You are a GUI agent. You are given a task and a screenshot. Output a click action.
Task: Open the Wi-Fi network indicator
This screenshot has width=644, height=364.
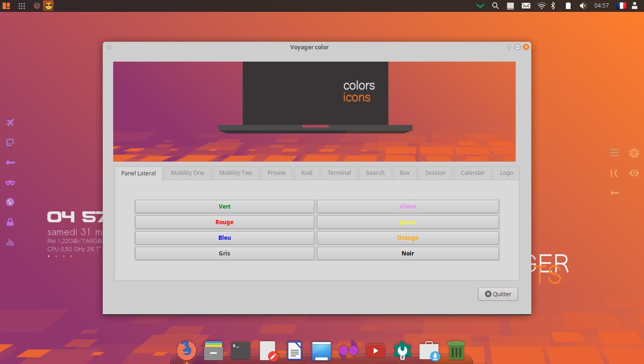click(x=542, y=6)
